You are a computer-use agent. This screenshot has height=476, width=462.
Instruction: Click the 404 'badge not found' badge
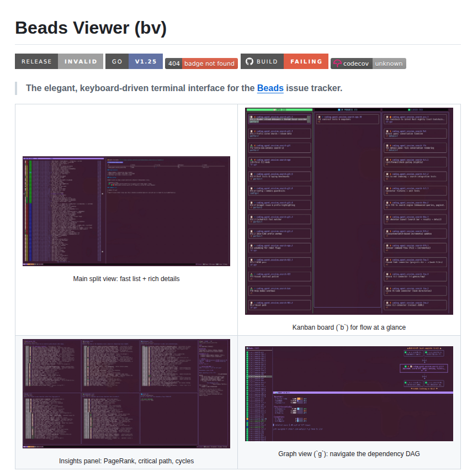[201, 64]
